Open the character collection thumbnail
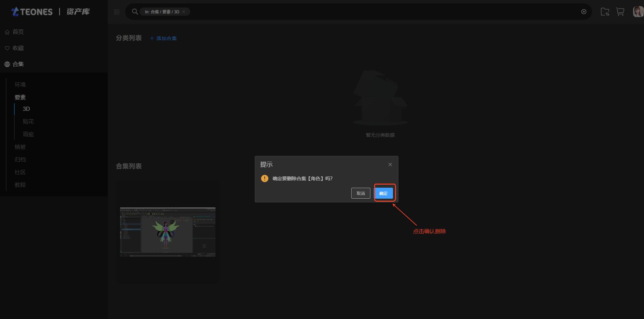644x319 pixels. [168, 232]
